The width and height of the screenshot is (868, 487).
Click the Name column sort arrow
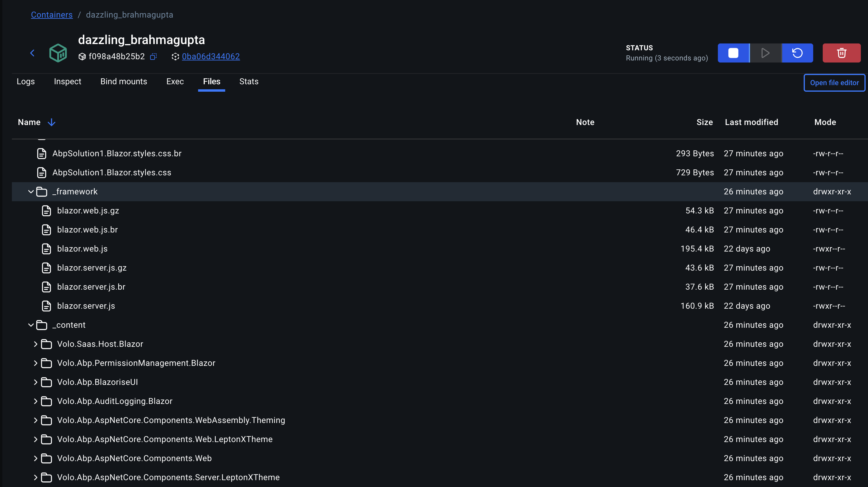coord(51,122)
